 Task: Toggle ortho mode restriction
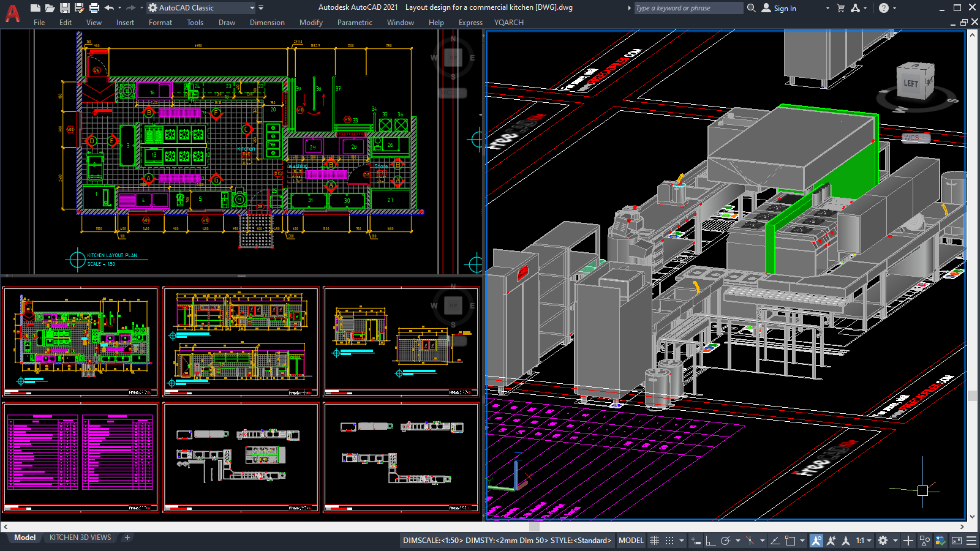coord(709,540)
